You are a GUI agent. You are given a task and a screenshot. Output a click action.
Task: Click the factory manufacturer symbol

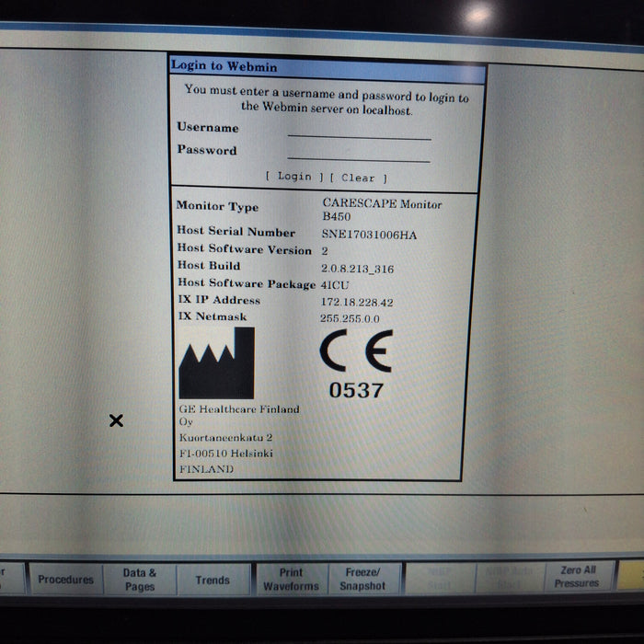217,363
